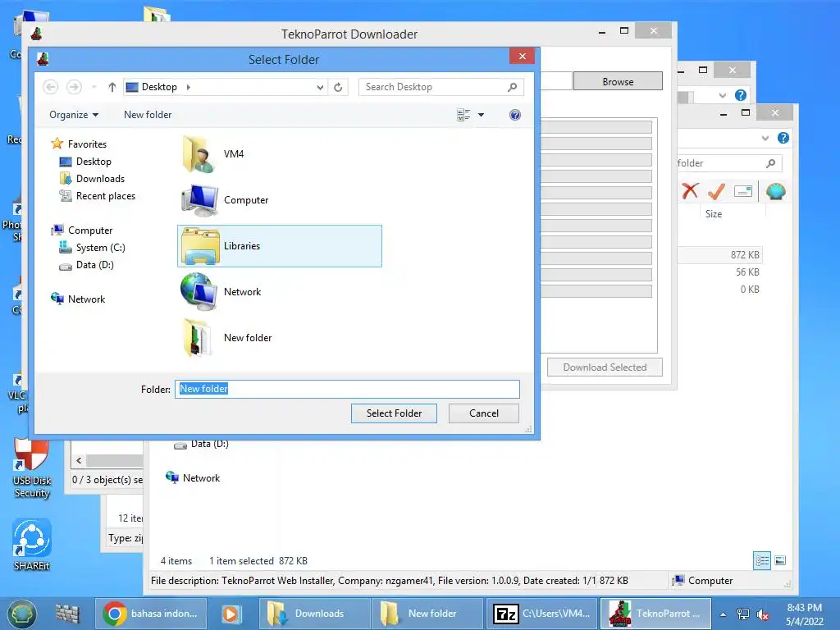Image resolution: width=840 pixels, height=630 pixels.
Task: Switch to TeknoParrot taskbar item
Action: point(655,614)
